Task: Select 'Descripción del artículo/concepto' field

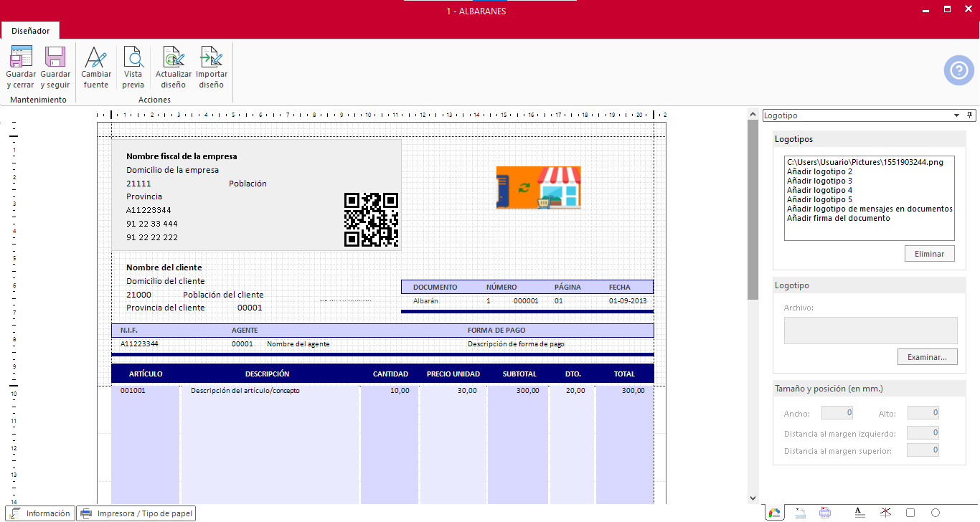Action: pos(245,391)
